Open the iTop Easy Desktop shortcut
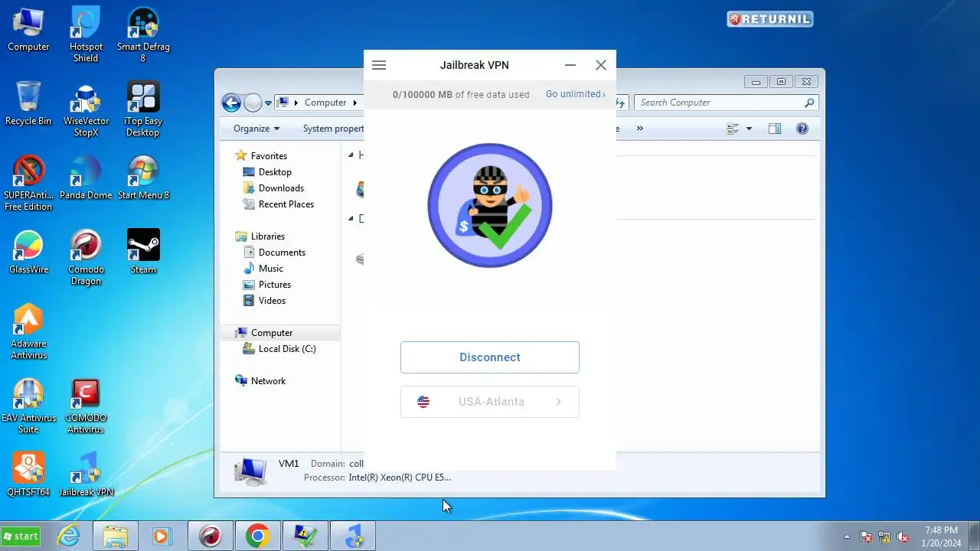The height and width of the screenshot is (551, 980). click(x=143, y=109)
